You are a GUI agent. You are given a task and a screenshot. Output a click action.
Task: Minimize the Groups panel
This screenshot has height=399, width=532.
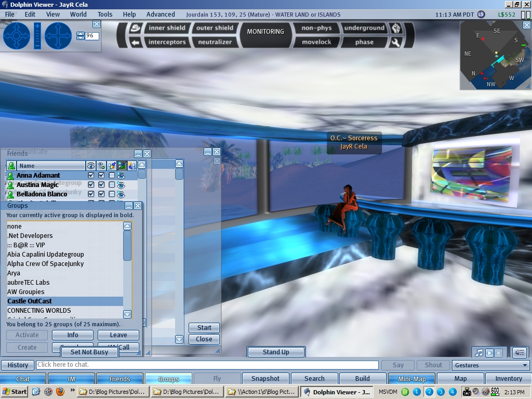tap(129, 206)
